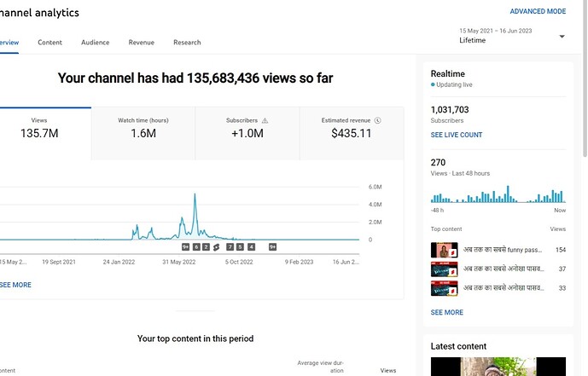
Task: Click the '31 May 2022' axis date label
Action: [179, 262]
